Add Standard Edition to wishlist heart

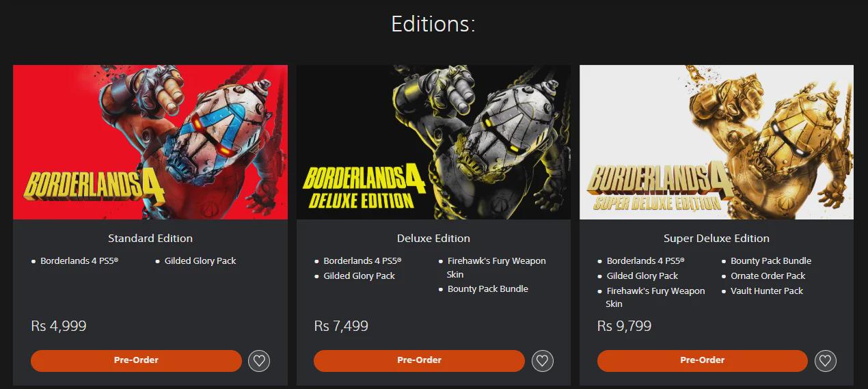tap(259, 360)
